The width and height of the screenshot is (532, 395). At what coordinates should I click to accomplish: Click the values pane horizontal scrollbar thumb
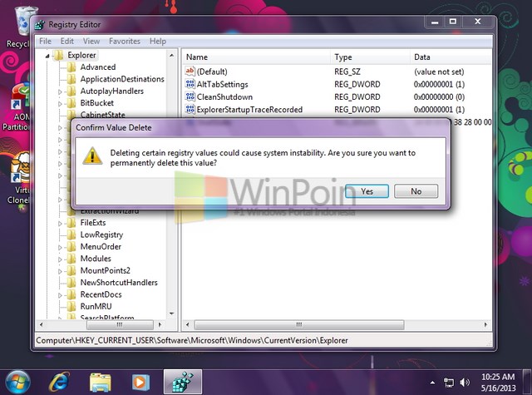click(299, 325)
